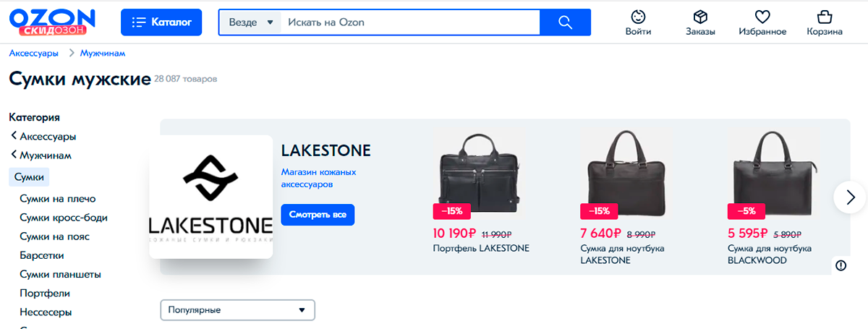Select Сумки кросс-боди category
Screen dimensions: 868x329
tap(64, 218)
